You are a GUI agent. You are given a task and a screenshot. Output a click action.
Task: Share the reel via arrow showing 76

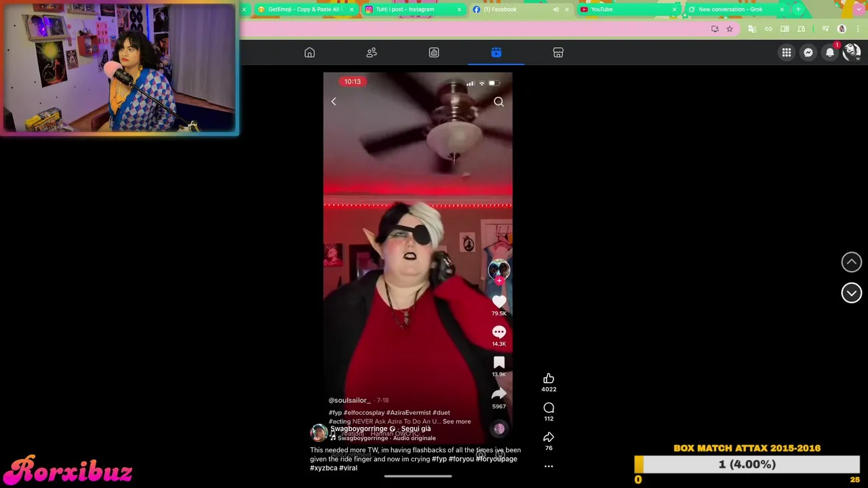pyautogui.click(x=549, y=437)
